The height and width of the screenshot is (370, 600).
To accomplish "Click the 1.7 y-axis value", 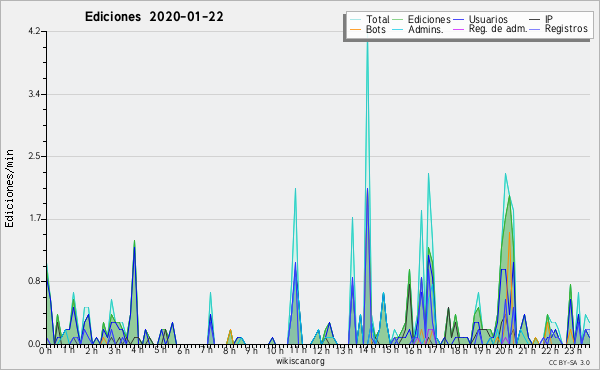I will [34, 219].
